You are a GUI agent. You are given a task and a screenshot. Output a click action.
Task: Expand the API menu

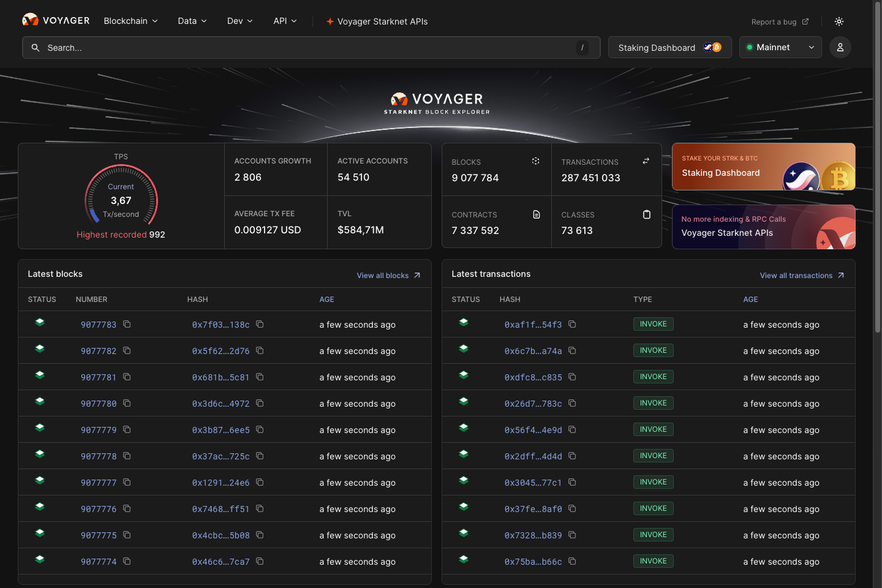tap(285, 21)
